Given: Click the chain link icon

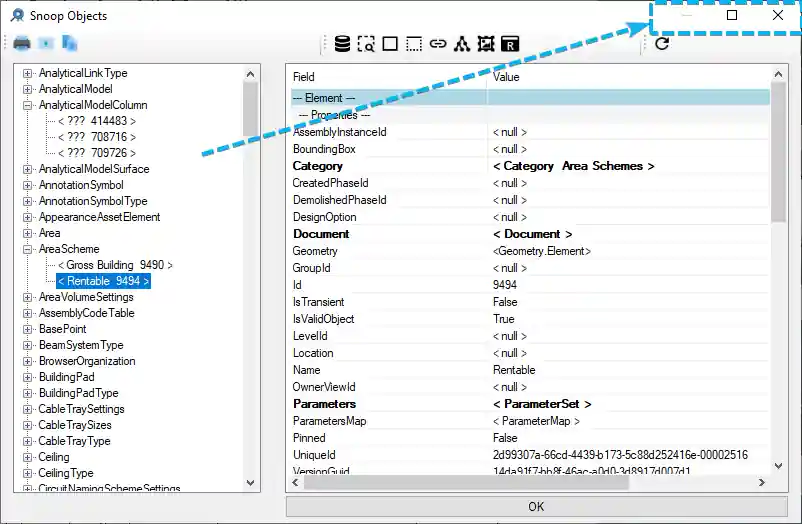Looking at the screenshot, I should click(438, 44).
